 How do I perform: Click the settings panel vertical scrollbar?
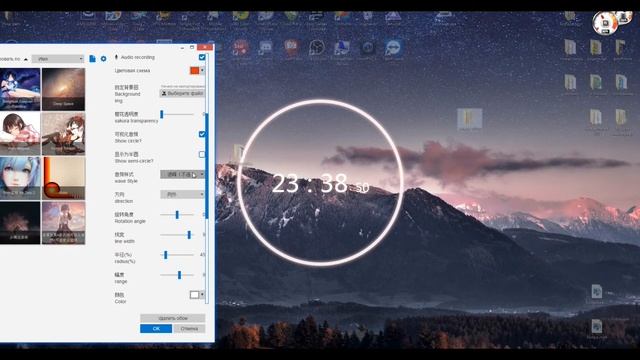(x=207, y=166)
